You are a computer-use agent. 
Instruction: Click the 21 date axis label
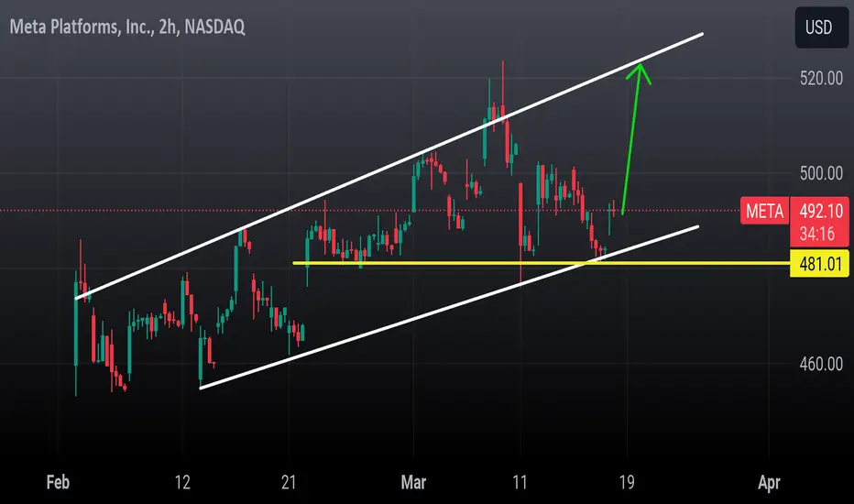coord(289,482)
